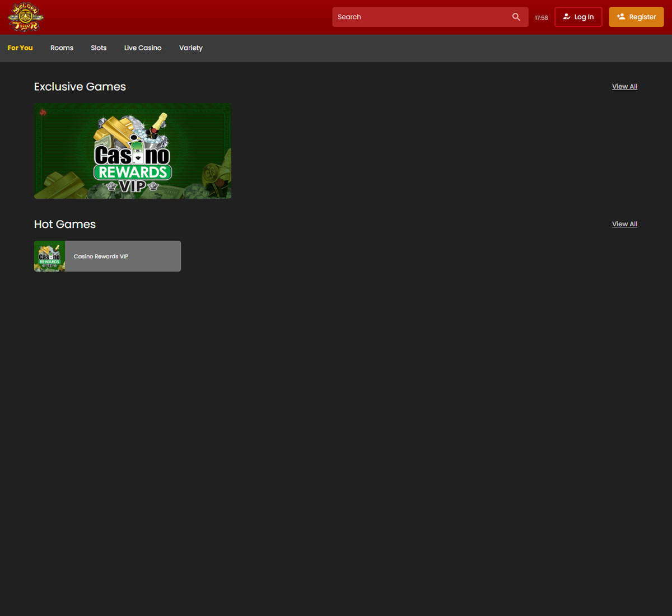The image size is (672, 616).
Task: Click the Exclusive Games heading
Action: pyautogui.click(x=80, y=87)
